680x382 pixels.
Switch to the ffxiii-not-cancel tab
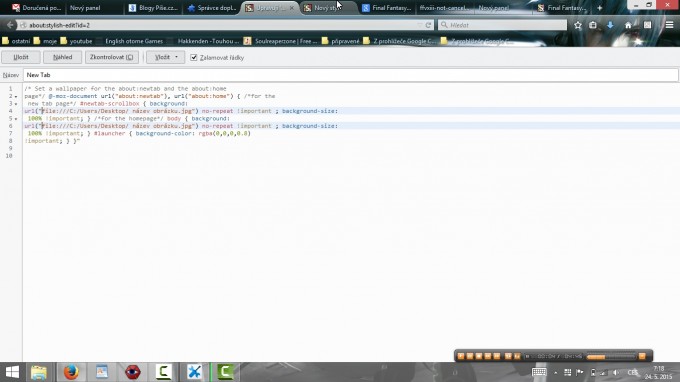[444, 8]
